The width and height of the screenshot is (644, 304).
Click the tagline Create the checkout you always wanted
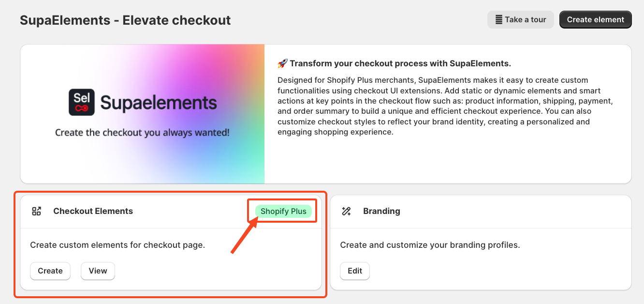[142, 132]
